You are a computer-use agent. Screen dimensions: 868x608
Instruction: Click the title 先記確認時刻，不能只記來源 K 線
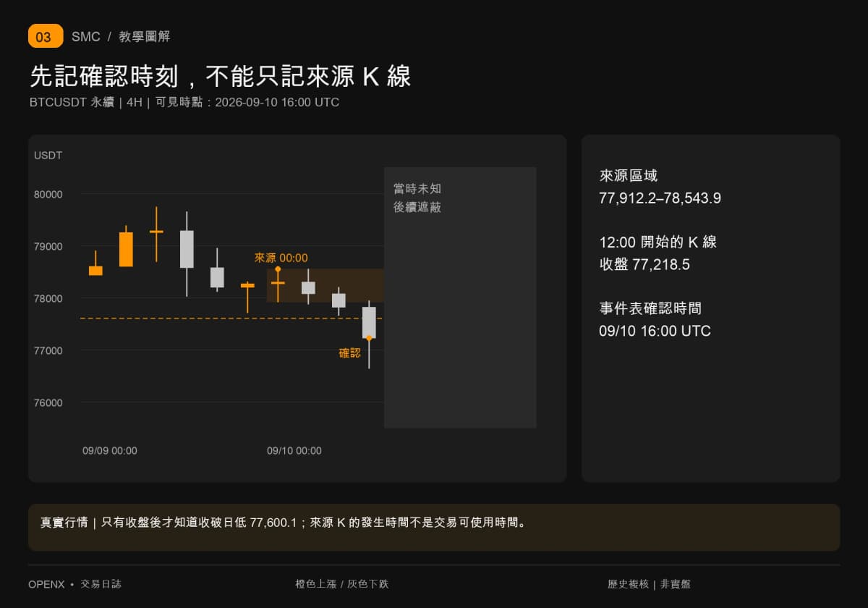click(220, 76)
